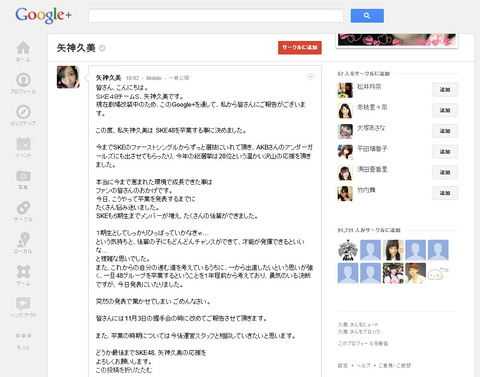Open the feedback footer link
Viewport: 480px width, 377px height.
coord(395,365)
